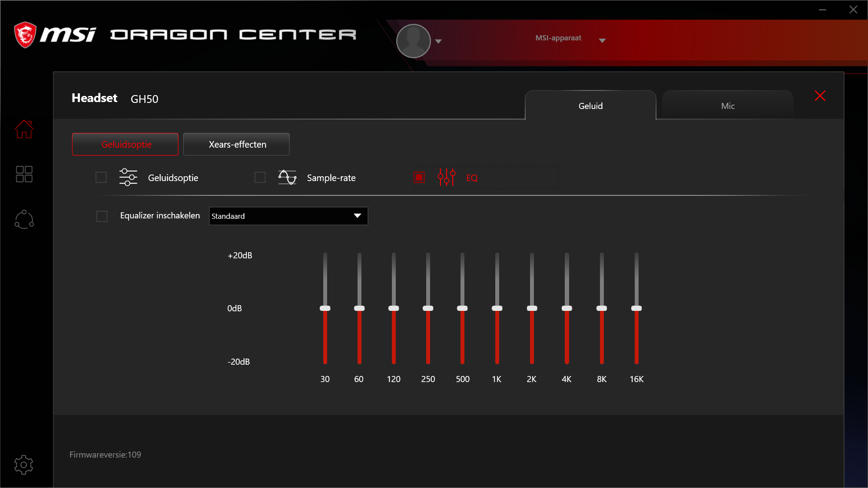Viewport: 868px width, 488px height.
Task: Click the 1K frequency label
Action: [x=497, y=379]
